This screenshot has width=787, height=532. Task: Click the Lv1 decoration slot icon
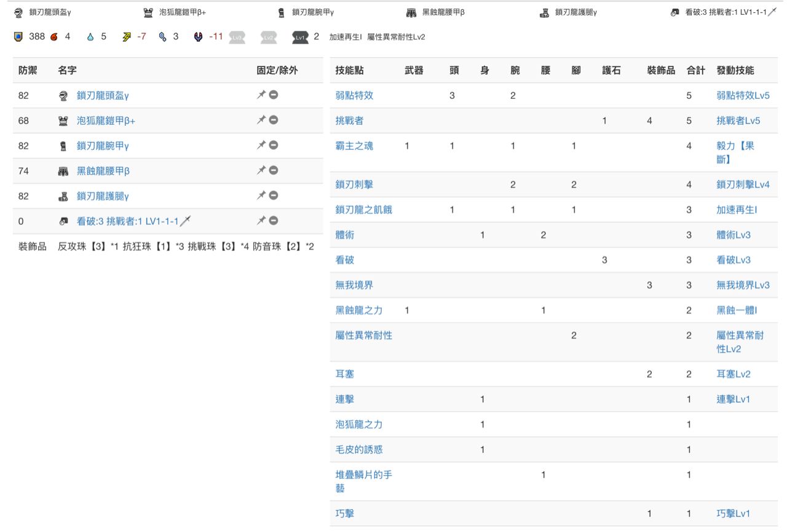pyautogui.click(x=300, y=37)
